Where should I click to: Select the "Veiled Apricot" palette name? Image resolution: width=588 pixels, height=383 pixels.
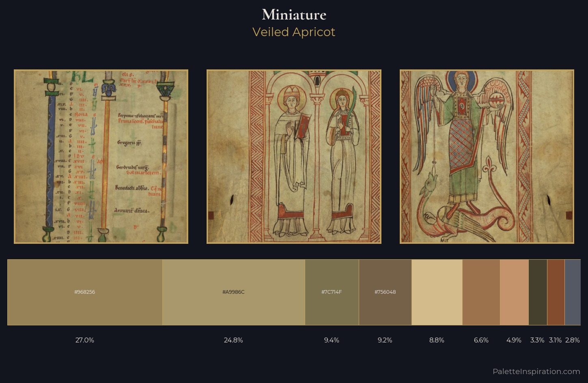[x=294, y=32]
